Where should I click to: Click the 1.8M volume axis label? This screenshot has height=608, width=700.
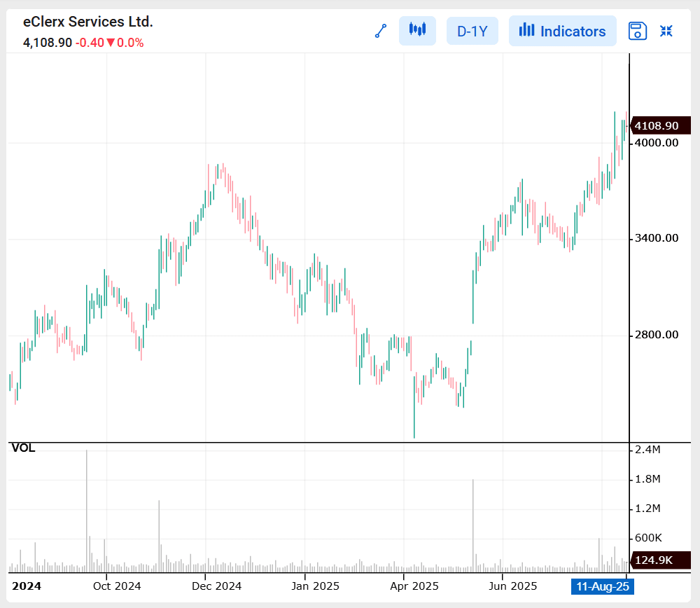tap(647, 479)
